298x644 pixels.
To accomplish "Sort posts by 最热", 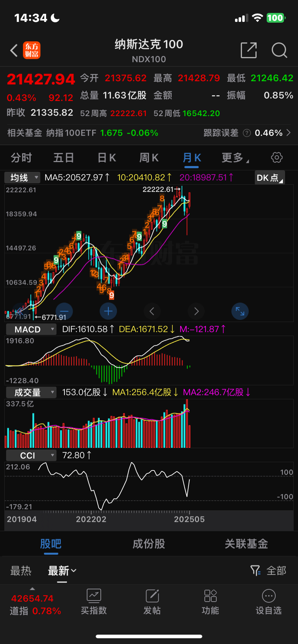I will point(21,570).
